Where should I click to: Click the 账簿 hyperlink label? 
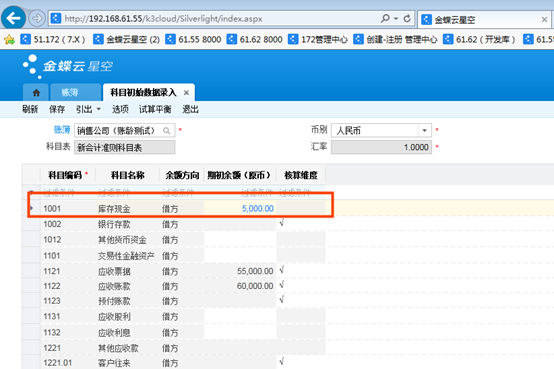(x=62, y=130)
